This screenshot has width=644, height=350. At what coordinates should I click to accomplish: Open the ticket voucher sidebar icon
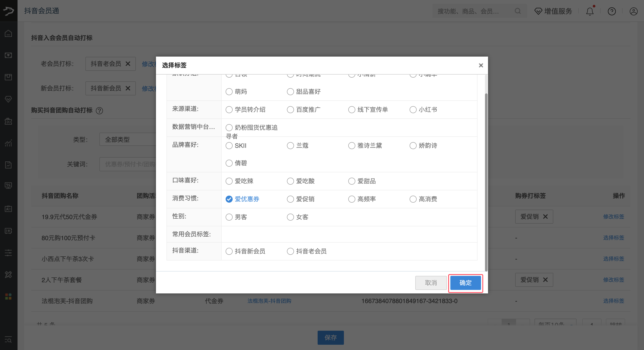pyautogui.click(x=8, y=231)
